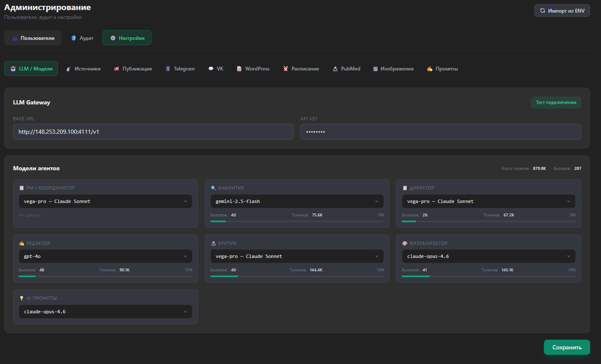The height and width of the screenshot is (364, 601).
Task: Click the alarm clock icon for Расписание
Action: click(x=286, y=69)
